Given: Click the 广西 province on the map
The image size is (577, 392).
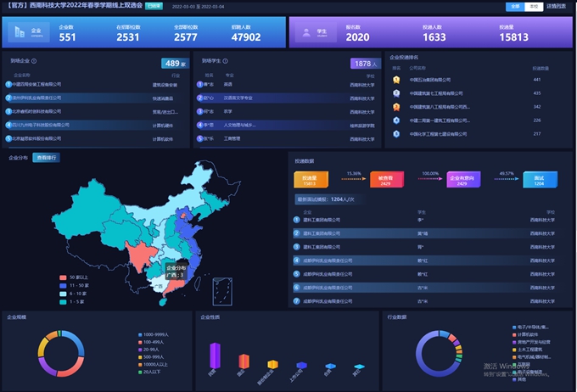Looking at the screenshot, I should [x=158, y=286].
